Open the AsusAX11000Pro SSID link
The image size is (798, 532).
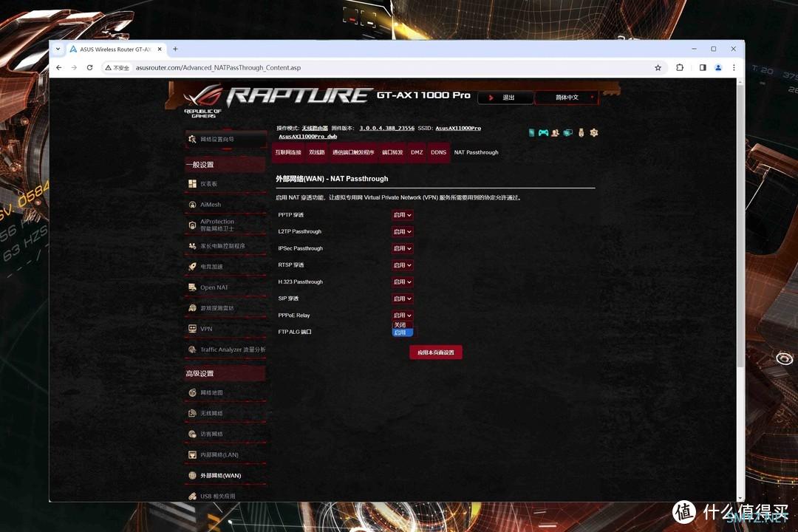(458, 129)
